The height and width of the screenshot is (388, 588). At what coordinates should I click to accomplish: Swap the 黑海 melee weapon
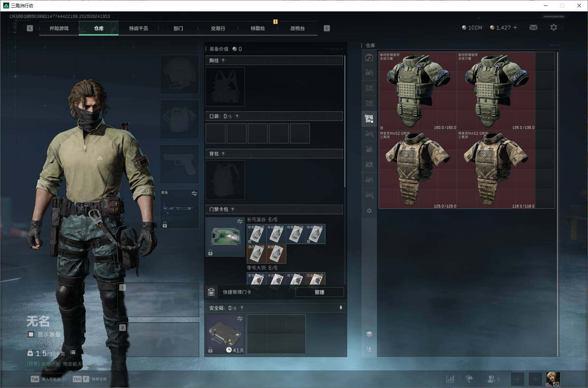click(x=194, y=194)
